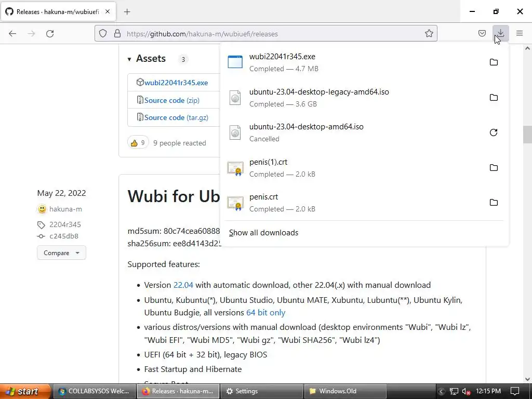
Task: Click the tracking protection shield icon
Action: click(103, 33)
